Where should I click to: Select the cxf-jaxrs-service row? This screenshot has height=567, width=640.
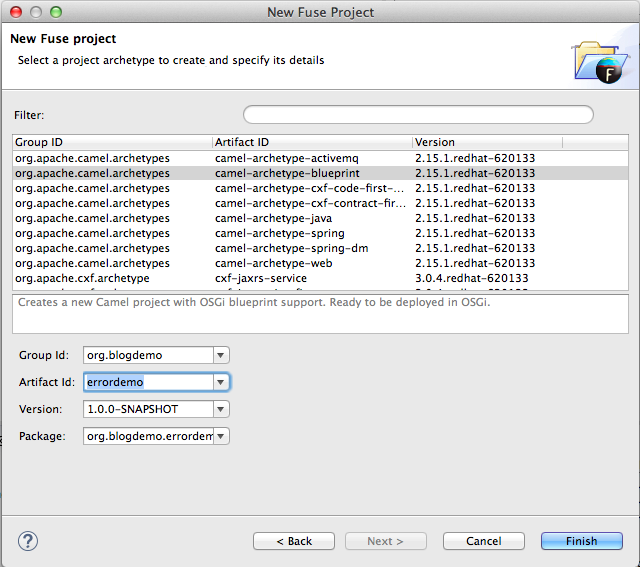tap(320, 278)
